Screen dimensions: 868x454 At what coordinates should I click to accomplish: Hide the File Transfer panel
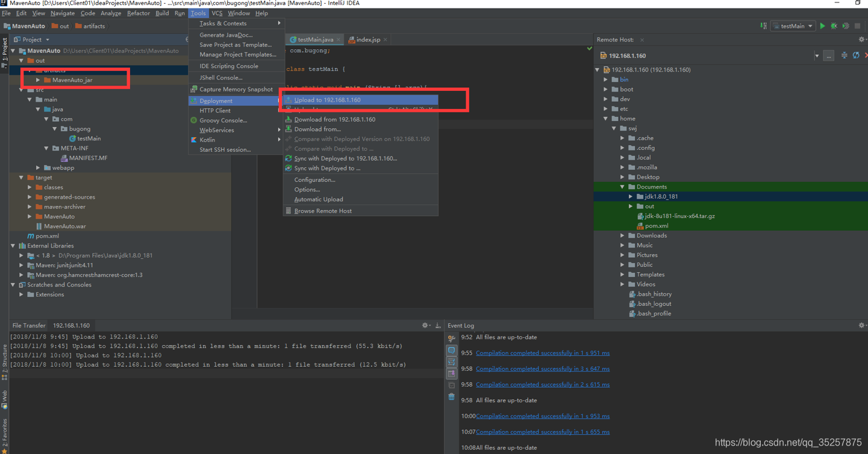tap(438, 325)
